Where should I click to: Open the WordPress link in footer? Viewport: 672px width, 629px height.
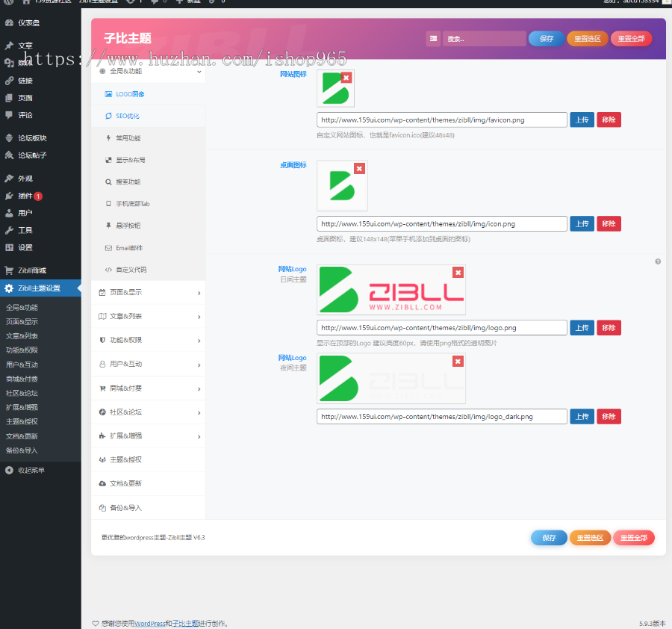click(149, 624)
